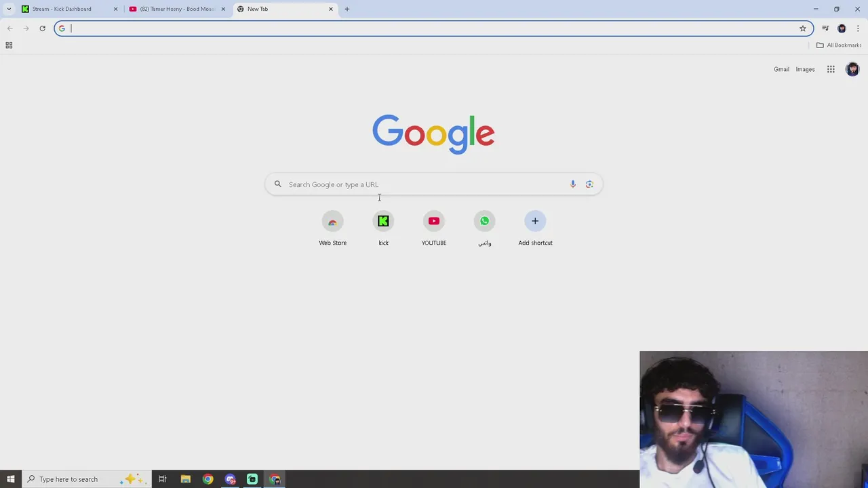Open the Chrome three-dot menu
868x488 pixels.
(858, 28)
